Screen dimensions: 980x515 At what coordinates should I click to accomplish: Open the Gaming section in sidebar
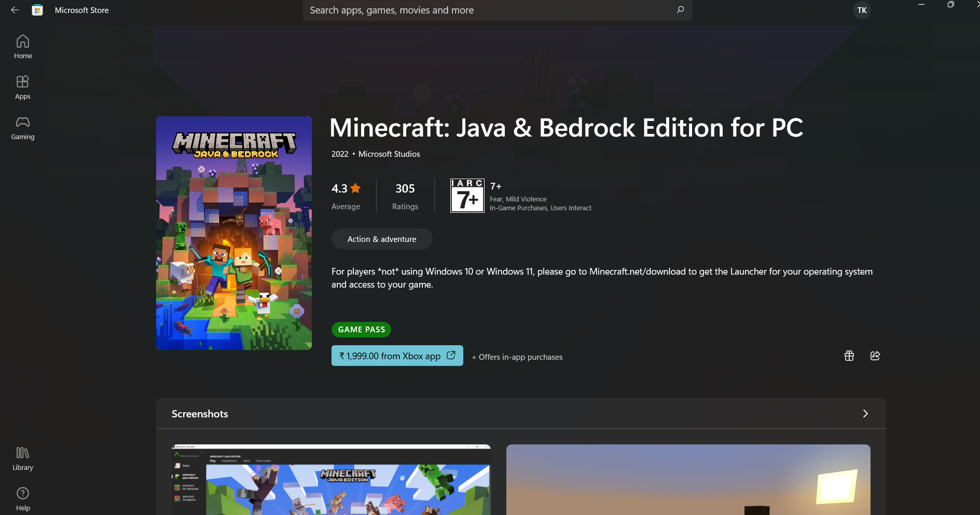tap(23, 128)
